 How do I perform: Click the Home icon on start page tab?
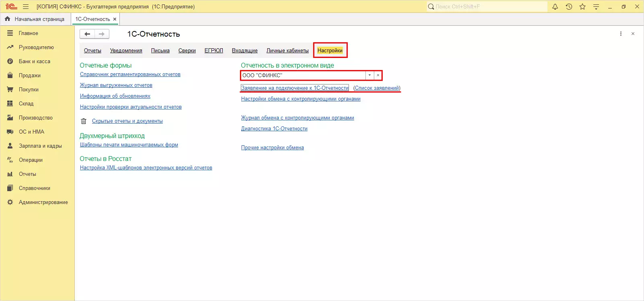(8, 19)
